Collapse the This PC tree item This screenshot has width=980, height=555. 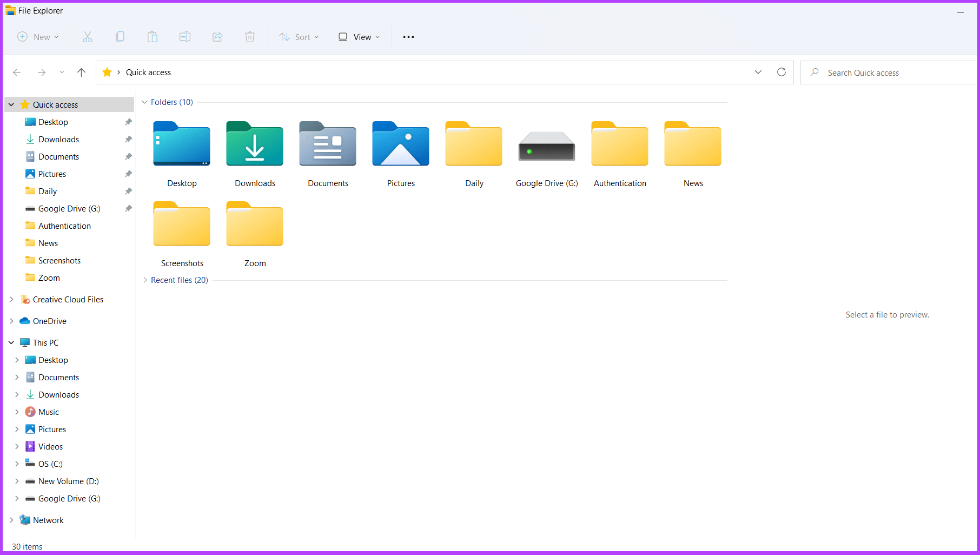point(11,342)
